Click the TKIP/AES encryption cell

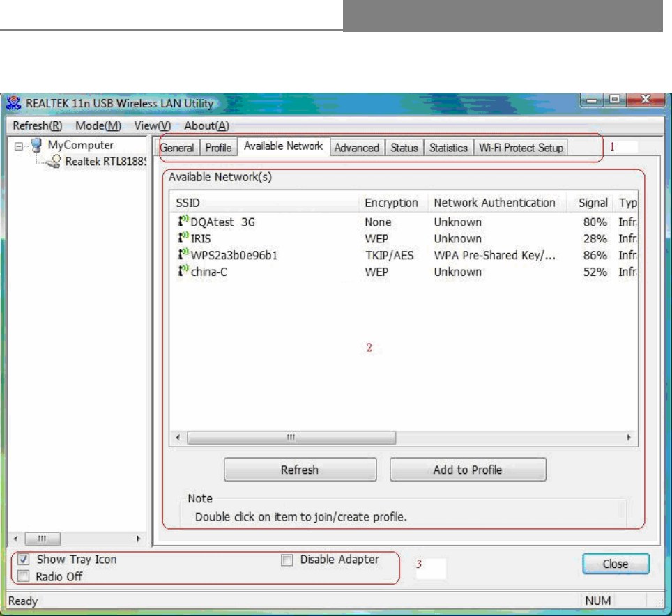click(x=389, y=255)
